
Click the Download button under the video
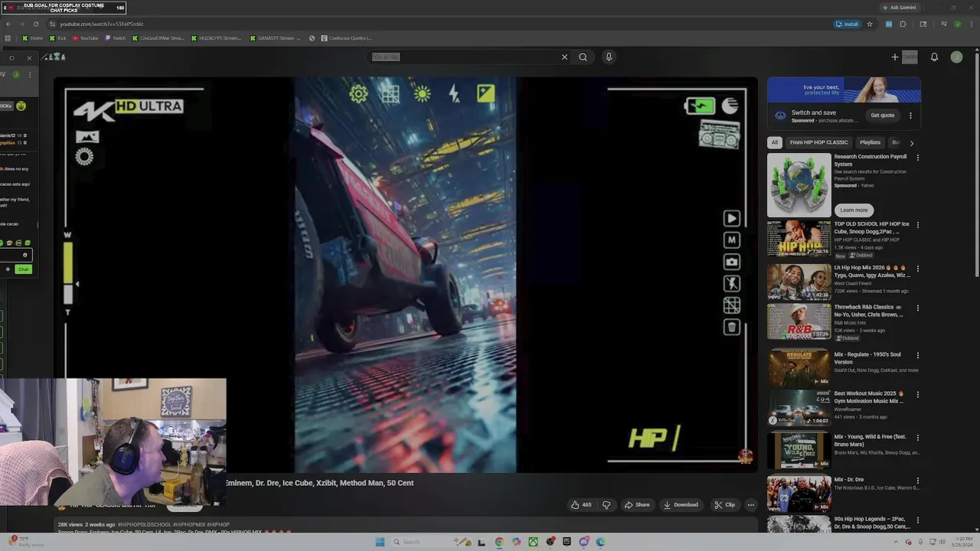coord(681,505)
